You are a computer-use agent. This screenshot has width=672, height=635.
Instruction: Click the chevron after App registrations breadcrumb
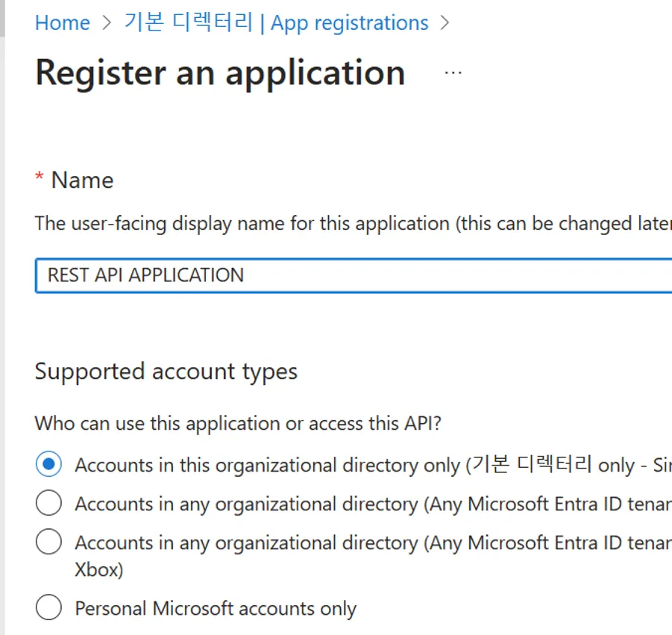pyautogui.click(x=446, y=22)
